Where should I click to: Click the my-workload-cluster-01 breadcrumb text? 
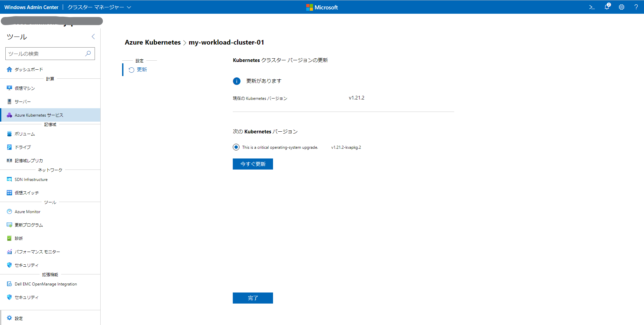click(x=226, y=42)
